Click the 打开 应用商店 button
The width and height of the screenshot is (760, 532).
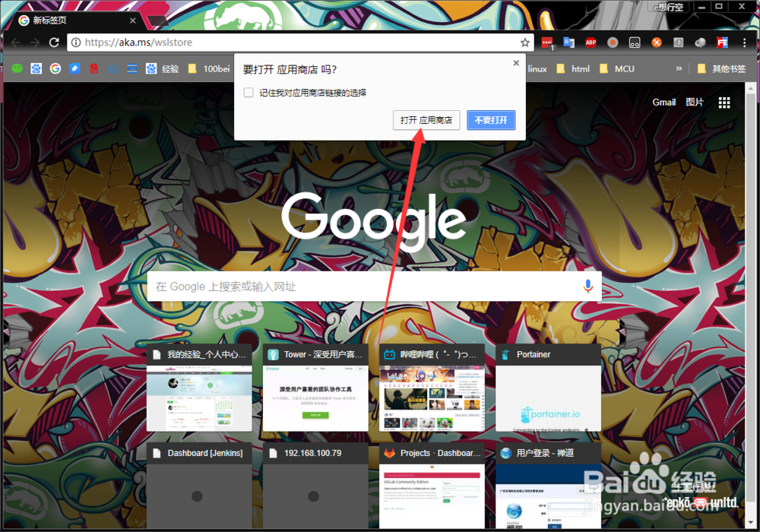[426, 120]
